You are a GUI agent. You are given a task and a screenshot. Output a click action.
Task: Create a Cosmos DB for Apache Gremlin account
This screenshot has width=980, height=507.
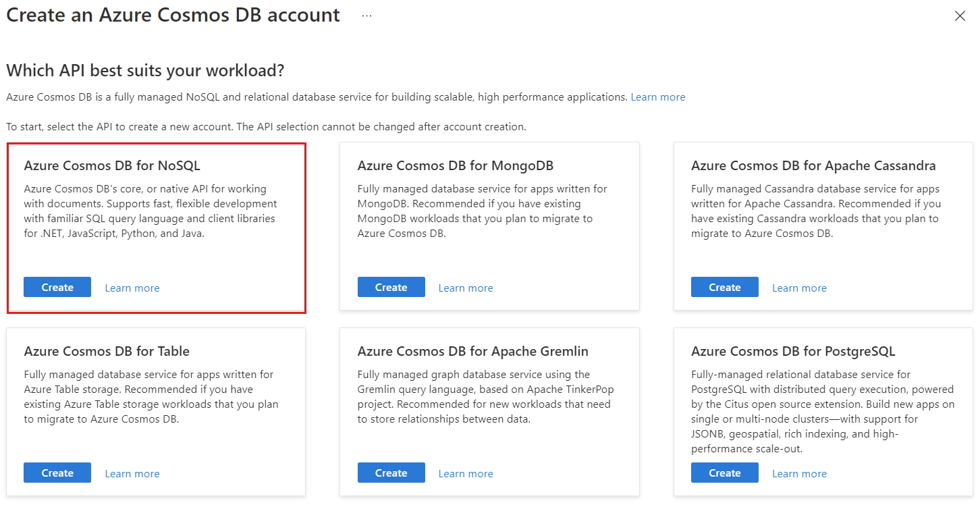(x=391, y=473)
